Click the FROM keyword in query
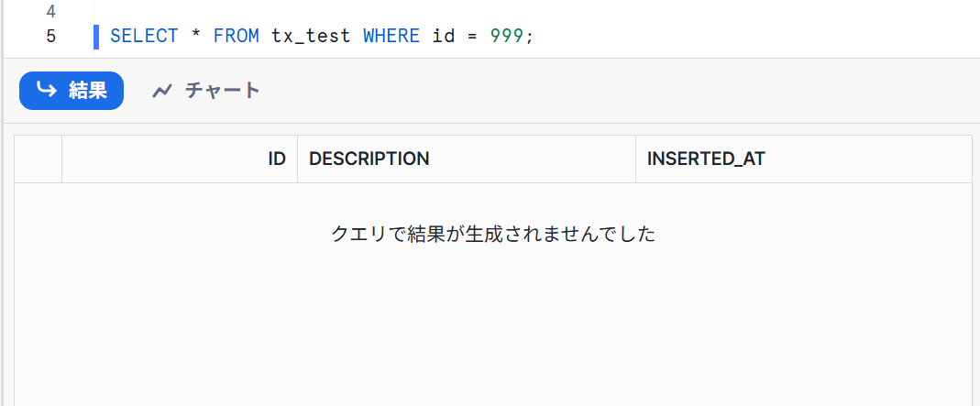Viewport: 980px width, 406px height. pos(237,37)
